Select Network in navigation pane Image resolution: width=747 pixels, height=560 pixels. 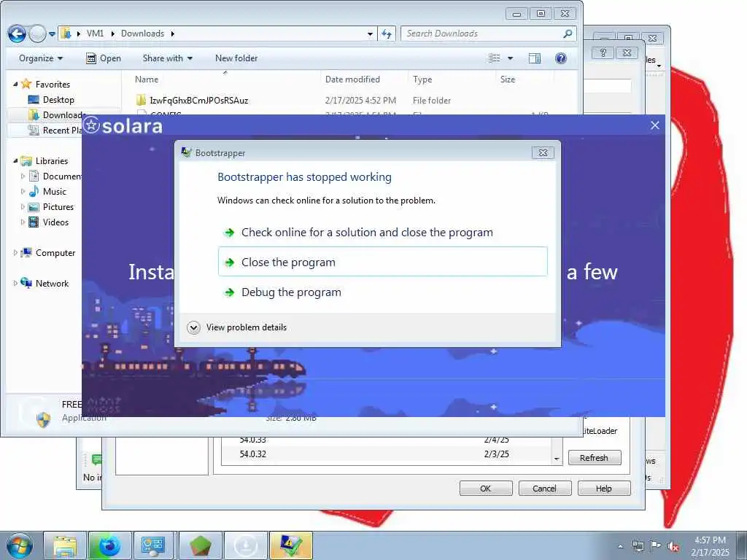[52, 284]
